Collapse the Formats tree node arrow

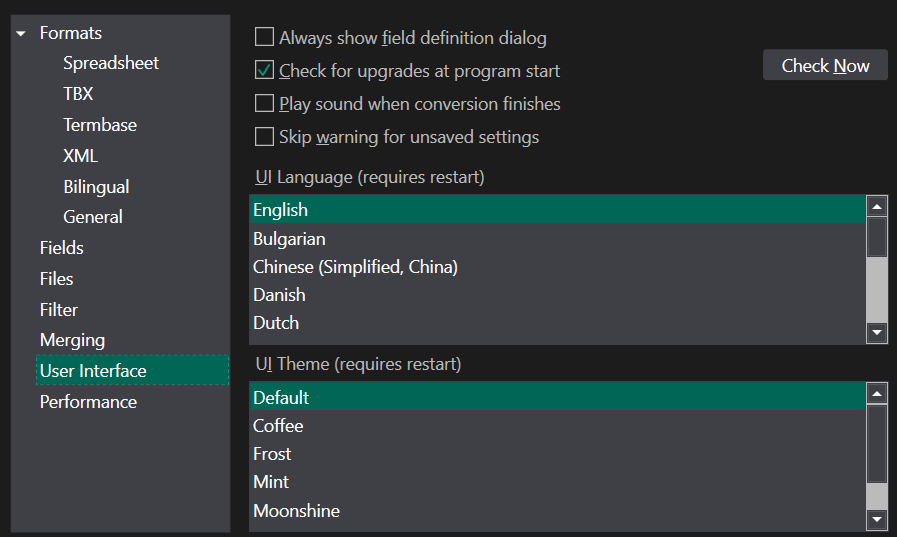(x=21, y=34)
